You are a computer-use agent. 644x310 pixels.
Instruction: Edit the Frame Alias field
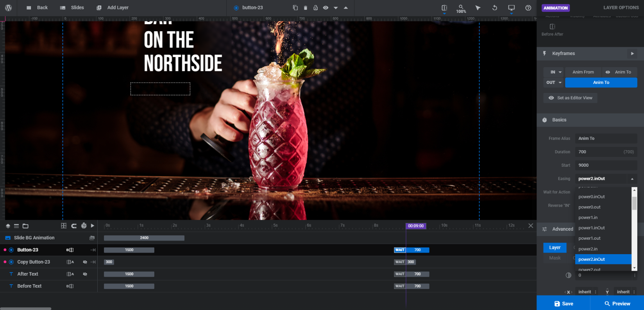(x=606, y=138)
